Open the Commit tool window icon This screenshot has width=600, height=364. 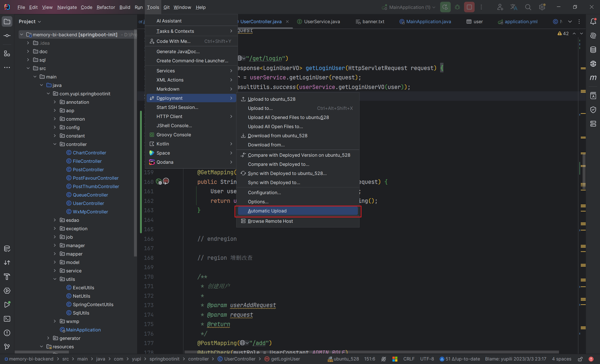coord(7,36)
